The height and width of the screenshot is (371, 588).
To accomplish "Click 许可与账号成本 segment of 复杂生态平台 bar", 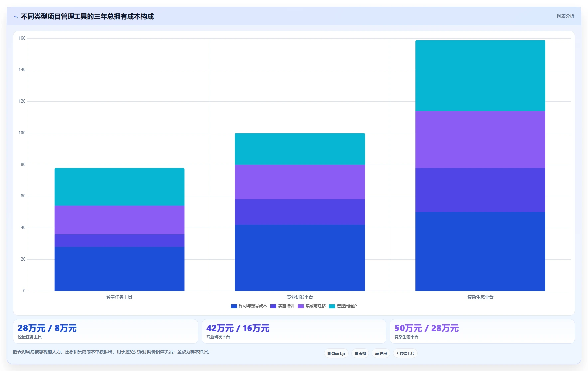I will [x=480, y=252].
